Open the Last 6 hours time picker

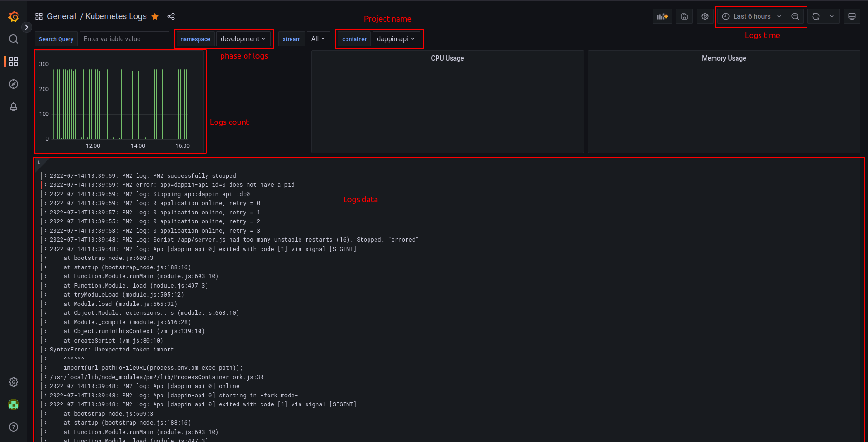click(x=752, y=16)
